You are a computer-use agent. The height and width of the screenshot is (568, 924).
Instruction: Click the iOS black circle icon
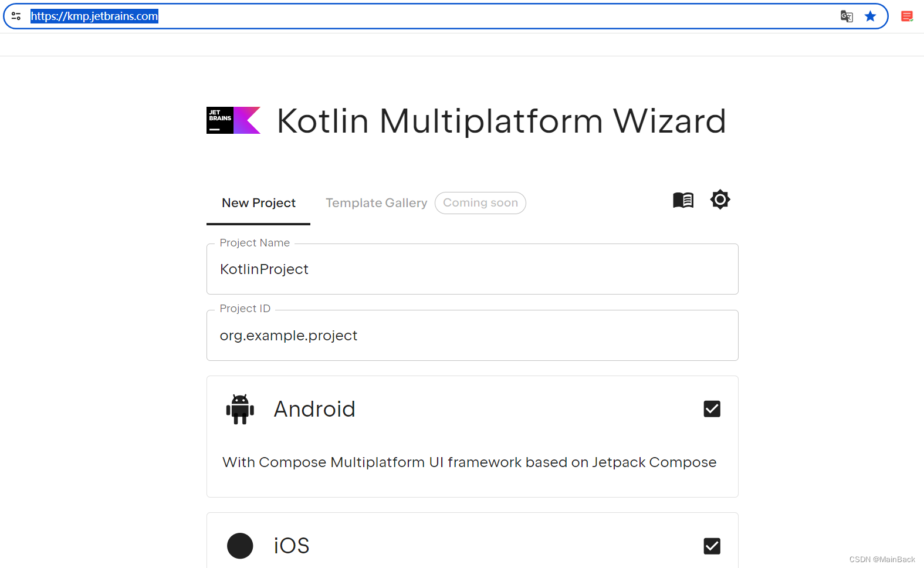click(x=240, y=546)
